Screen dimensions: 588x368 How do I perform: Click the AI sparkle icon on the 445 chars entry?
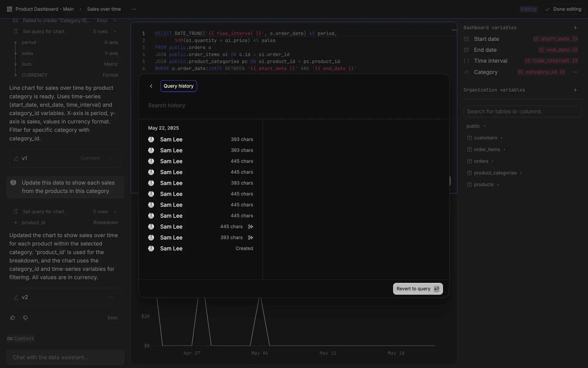click(251, 227)
